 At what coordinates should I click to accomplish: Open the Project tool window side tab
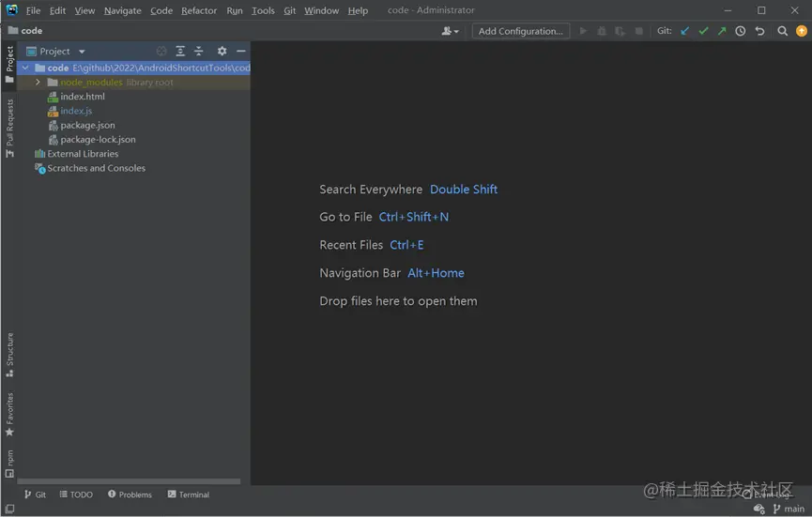pos(9,64)
